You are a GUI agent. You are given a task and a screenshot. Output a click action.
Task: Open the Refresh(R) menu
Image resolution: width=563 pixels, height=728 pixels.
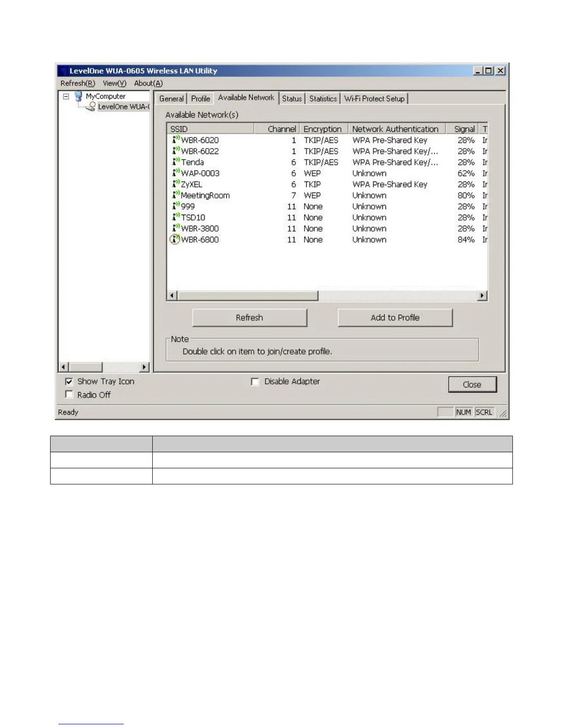78,83
